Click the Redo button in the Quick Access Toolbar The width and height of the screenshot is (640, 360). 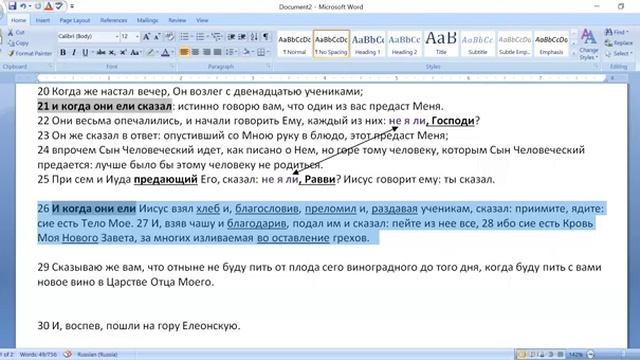click(38, 6)
